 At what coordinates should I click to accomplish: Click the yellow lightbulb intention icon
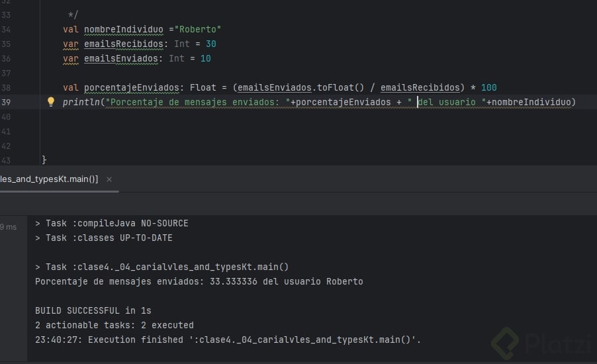[50, 102]
